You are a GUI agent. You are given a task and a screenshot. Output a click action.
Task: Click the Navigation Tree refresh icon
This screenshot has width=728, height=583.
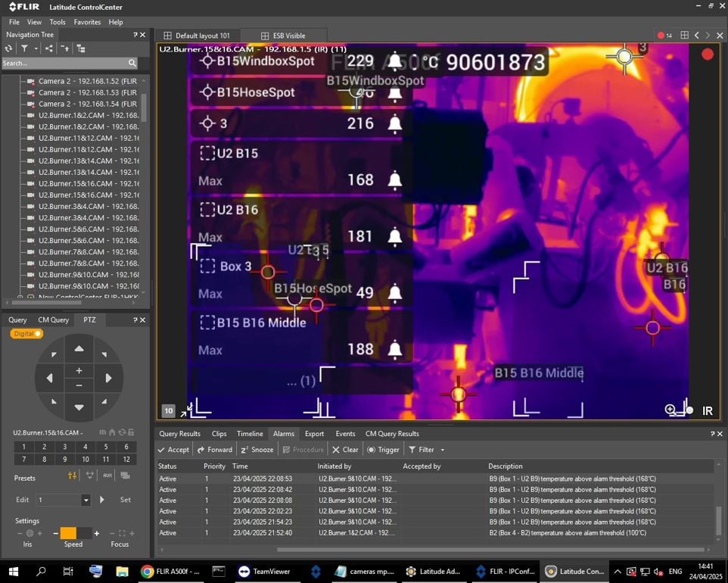pyautogui.click(x=9, y=48)
